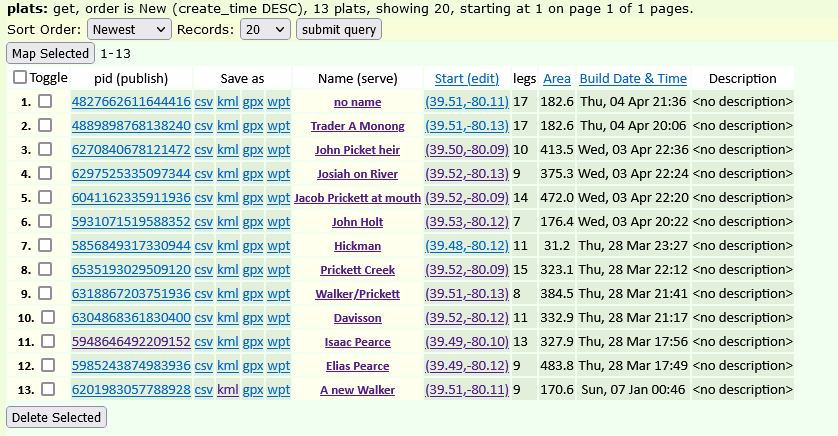Check the Toggle all checkbox
Image resolution: width=838 pixels, height=436 pixels.
pyautogui.click(x=21, y=78)
